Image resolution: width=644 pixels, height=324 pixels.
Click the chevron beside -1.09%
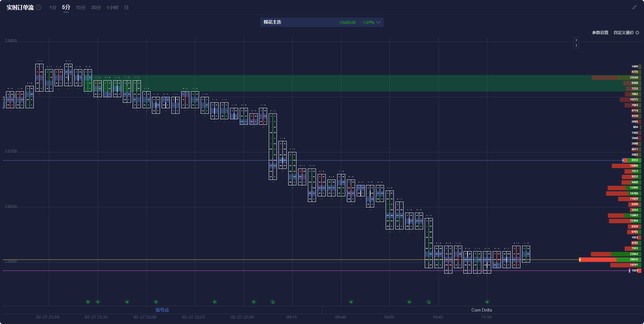[378, 22]
